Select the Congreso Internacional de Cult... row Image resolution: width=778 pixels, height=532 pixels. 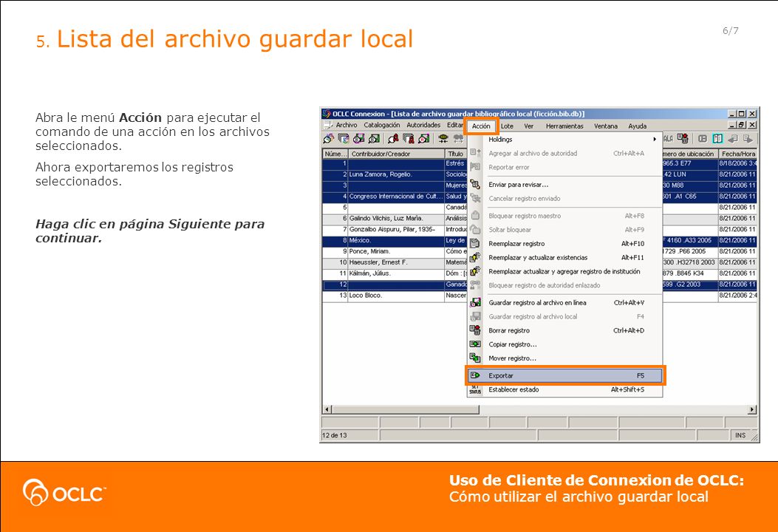point(395,197)
